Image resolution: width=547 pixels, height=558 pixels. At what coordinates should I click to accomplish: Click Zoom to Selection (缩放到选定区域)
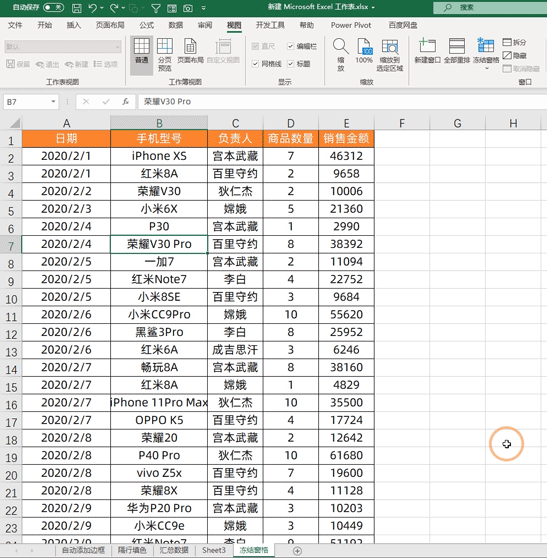[390, 54]
